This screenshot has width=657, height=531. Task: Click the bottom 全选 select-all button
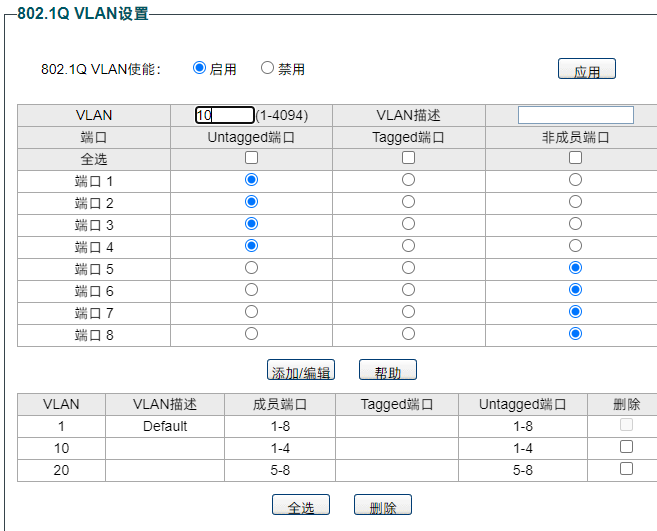pyautogui.click(x=301, y=506)
